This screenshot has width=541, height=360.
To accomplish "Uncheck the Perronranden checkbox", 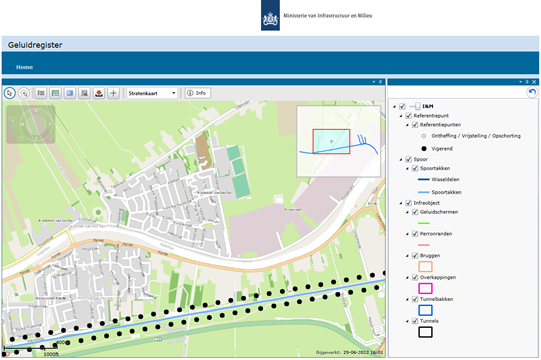I will [x=415, y=234].
